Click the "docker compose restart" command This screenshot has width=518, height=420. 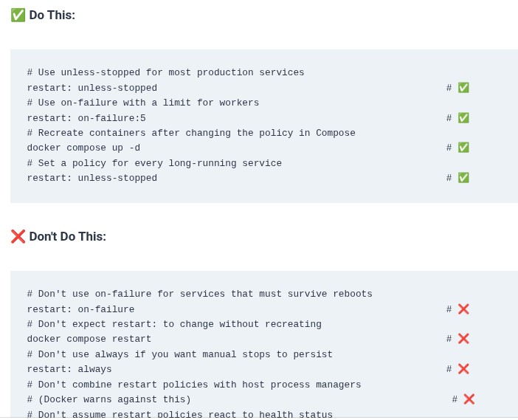(x=89, y=339)
